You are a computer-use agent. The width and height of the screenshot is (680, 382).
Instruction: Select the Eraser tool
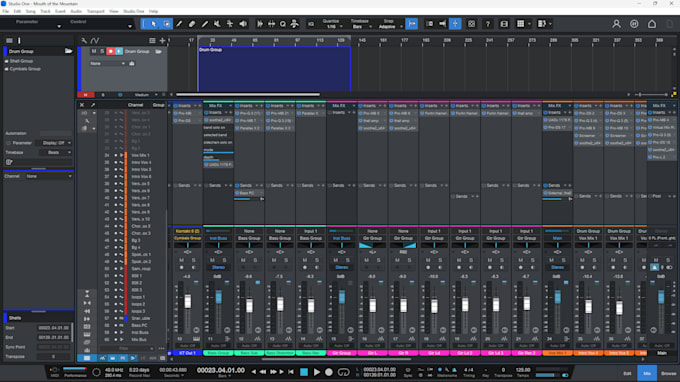coord(192,24)
